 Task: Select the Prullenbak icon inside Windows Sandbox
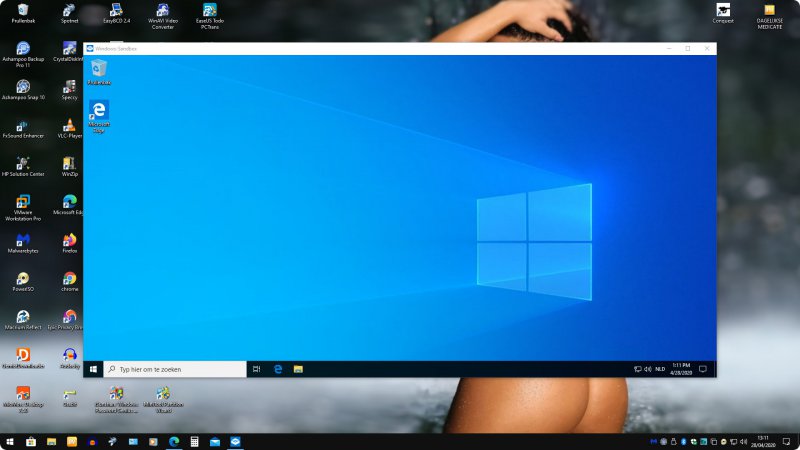pyautogui.click(x=98, y=69)
